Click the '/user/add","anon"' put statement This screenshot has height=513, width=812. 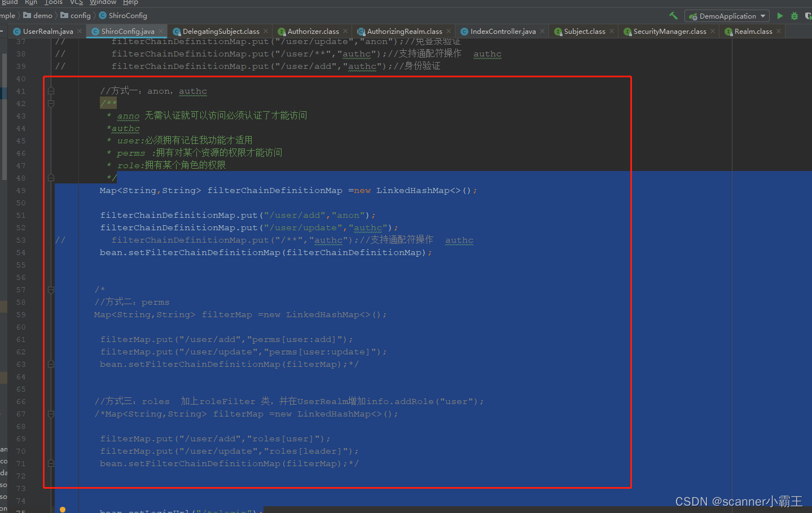pyautogui.click(x=238, y=215)
